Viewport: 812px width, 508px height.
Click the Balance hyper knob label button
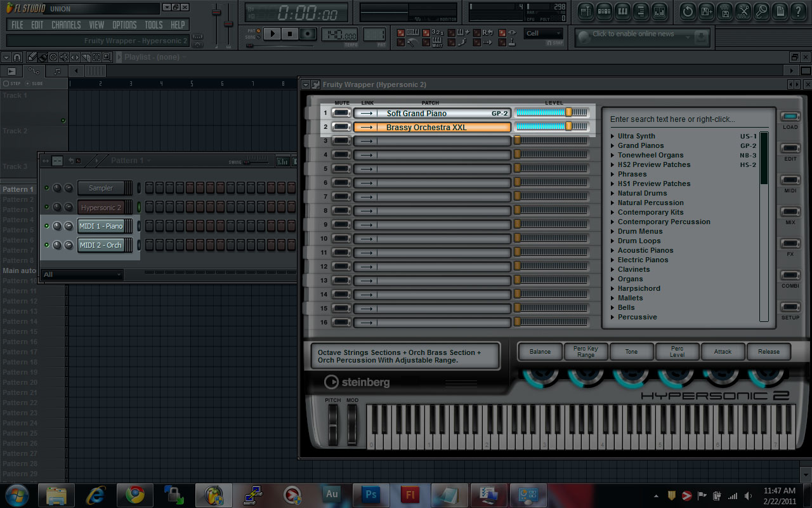click(540, 352)
